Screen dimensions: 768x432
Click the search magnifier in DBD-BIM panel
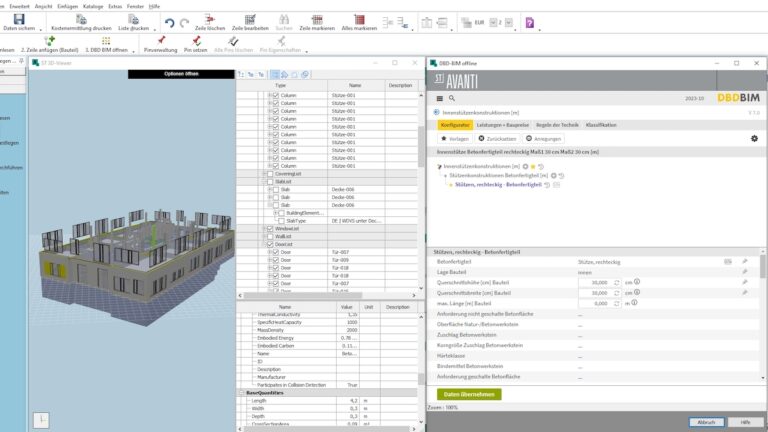(452, 98)
